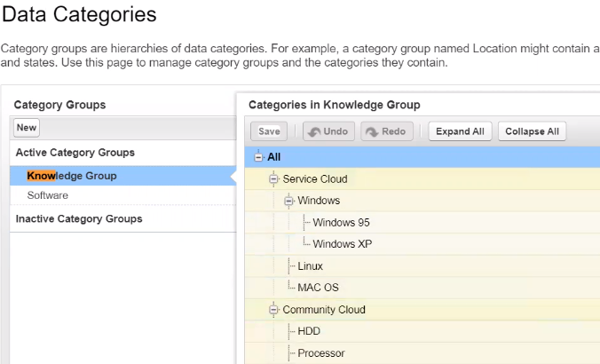
Task: Select the MAC OS category
Action: click(x=318, y=288)
